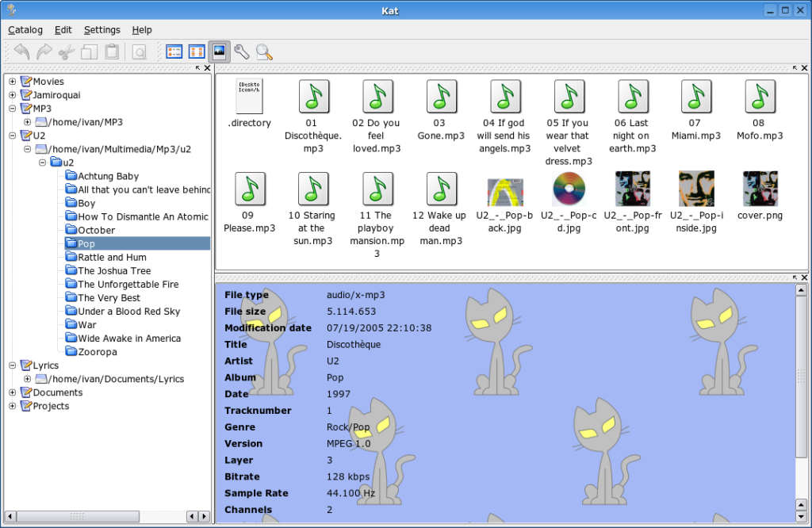Click tree horizontal scrollbar left arrow
Image resolution: width=812 pixels, height=528 pixels.
10,516
